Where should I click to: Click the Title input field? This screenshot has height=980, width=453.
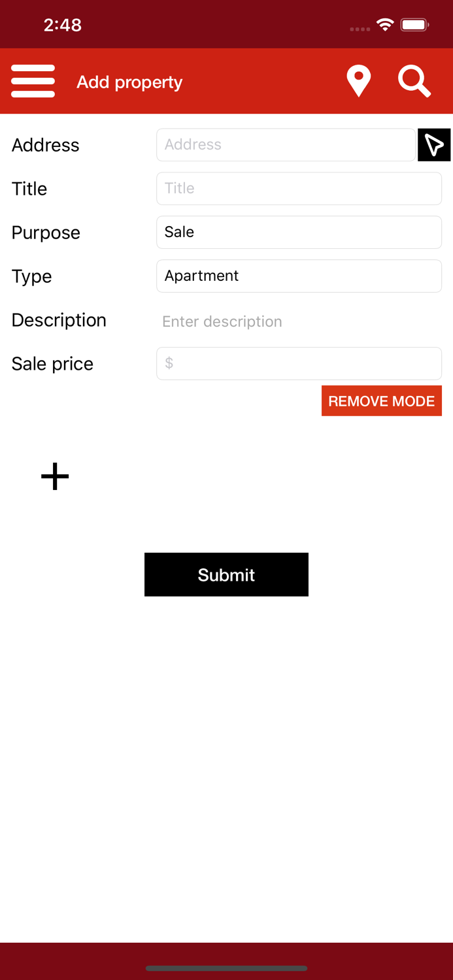tap(299, 188)
